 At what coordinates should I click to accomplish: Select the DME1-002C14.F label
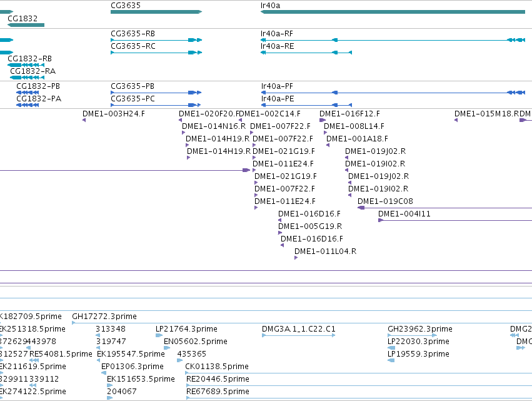pos(270,114)
